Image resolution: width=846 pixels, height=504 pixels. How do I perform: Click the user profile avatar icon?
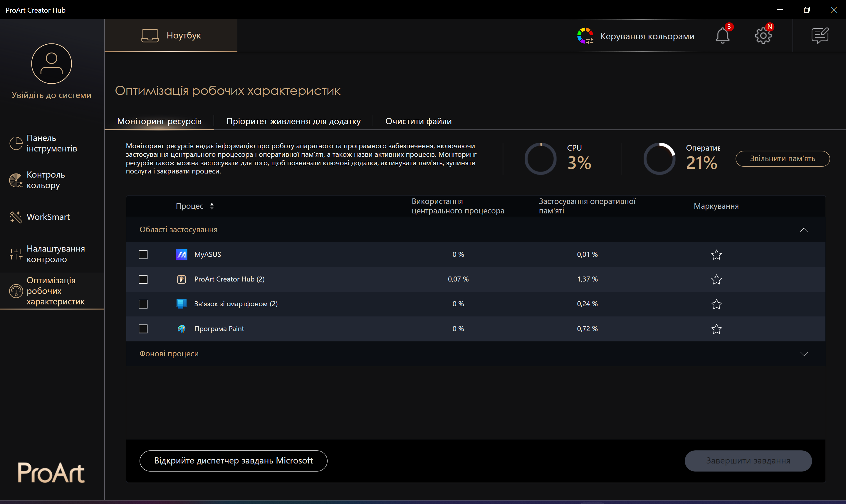(x=52, y=64)
